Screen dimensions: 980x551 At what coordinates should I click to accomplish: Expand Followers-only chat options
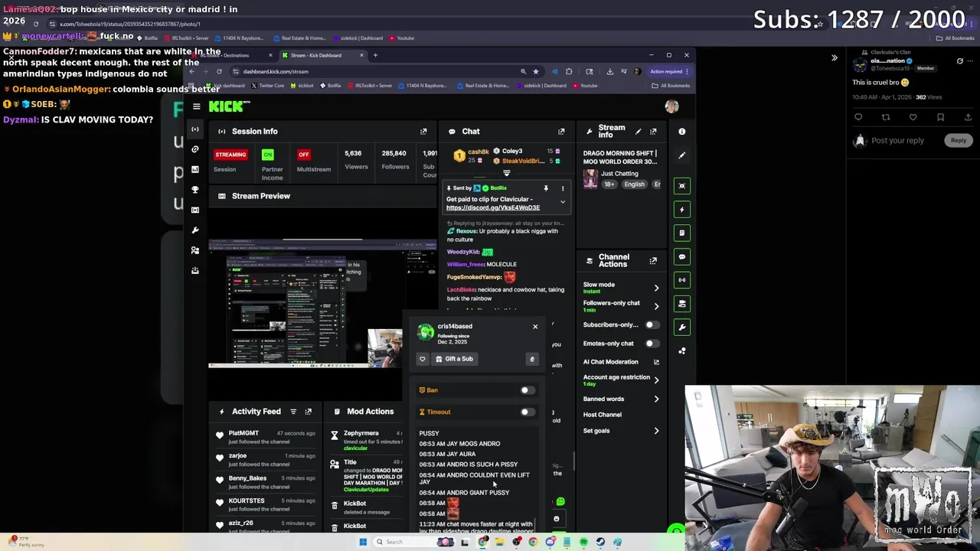pyautogui.click(x=656, y=306)
